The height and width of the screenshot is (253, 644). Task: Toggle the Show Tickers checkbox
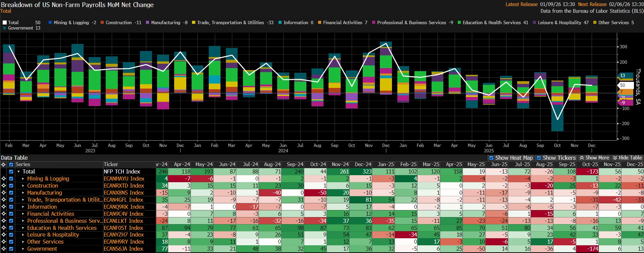click(539, 158)
